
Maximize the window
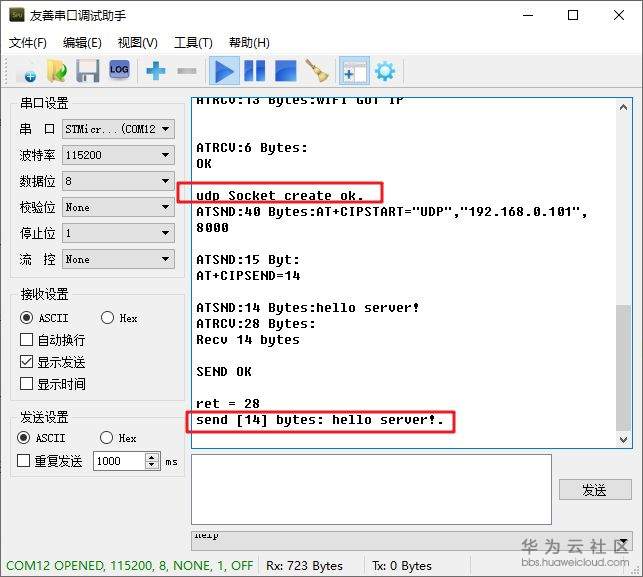573,15
